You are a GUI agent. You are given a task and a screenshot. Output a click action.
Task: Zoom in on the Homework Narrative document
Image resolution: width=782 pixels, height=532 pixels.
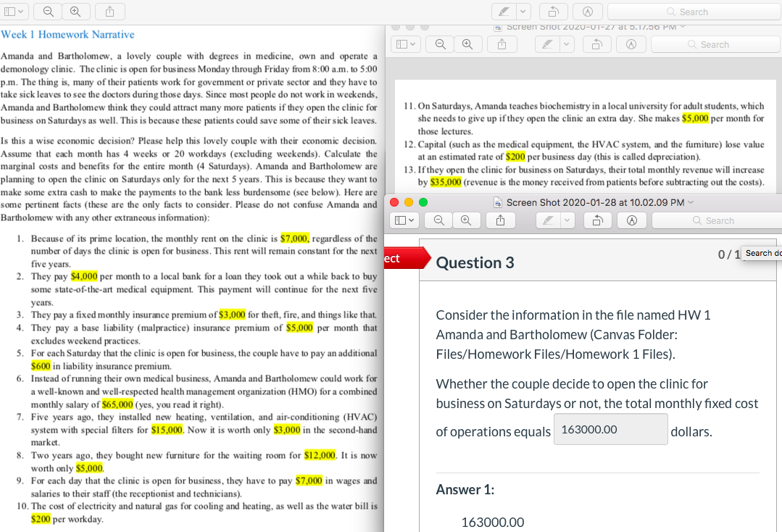coord(76,12)
